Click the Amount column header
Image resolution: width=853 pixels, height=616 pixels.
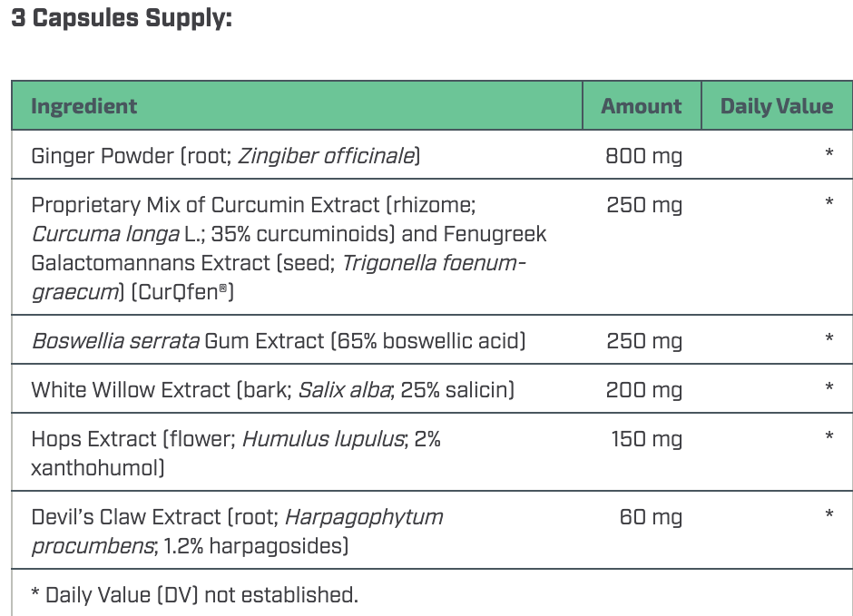642,106
